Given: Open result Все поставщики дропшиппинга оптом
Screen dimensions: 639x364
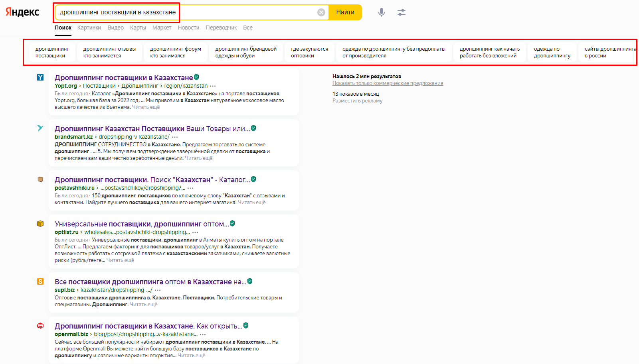Looking at the screenshot, I should (150, 282).
